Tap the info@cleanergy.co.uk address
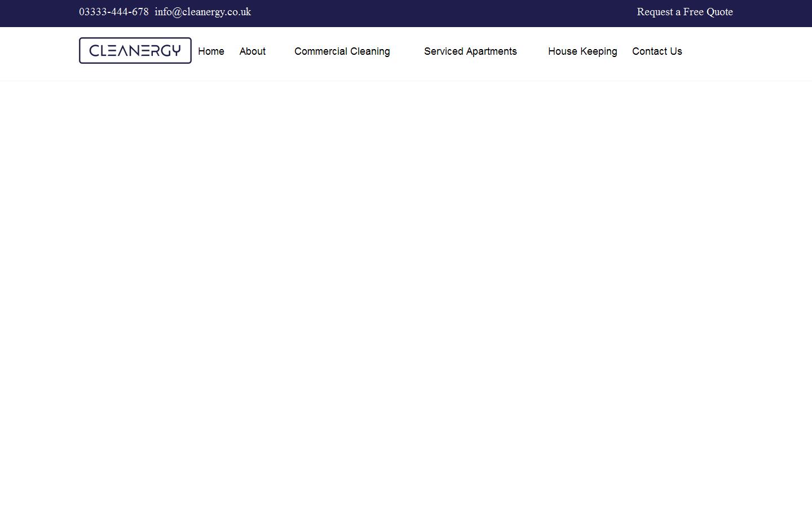The height and width of the screenshot is (508, 812). point(202,12)
